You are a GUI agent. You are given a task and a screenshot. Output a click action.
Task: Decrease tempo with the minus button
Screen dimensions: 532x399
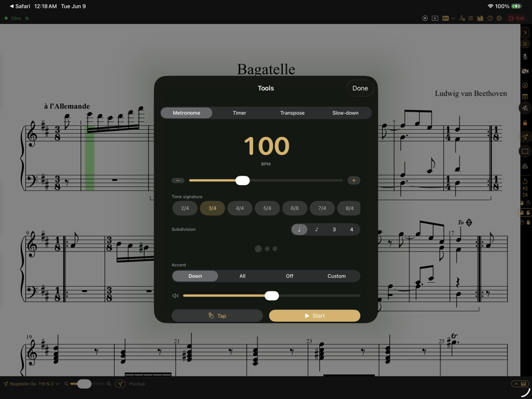[178, 180]
